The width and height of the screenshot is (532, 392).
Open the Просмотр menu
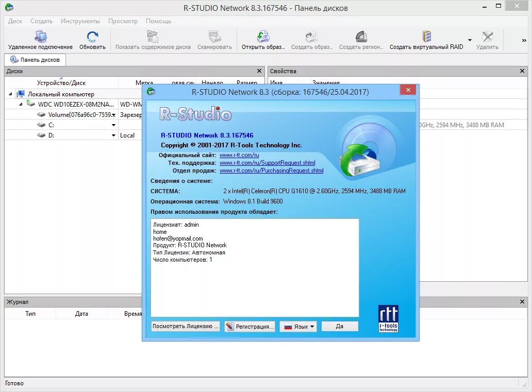coord(123,21)
